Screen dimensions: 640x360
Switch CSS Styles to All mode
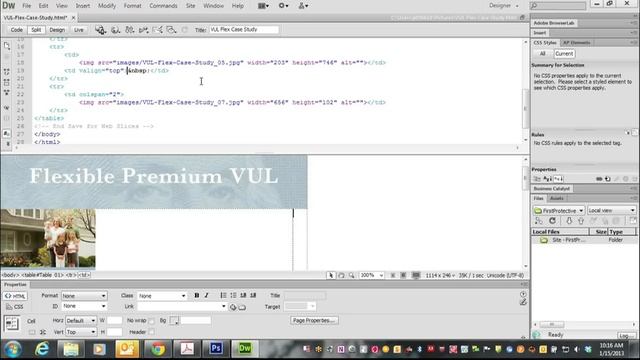pos(542,53)
